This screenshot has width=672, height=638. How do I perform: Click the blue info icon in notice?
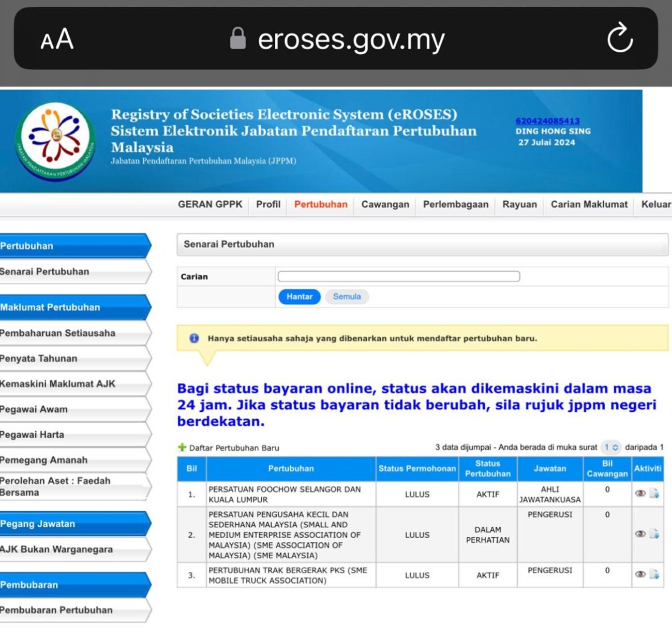pyautogui.click(x=194, y=338)
